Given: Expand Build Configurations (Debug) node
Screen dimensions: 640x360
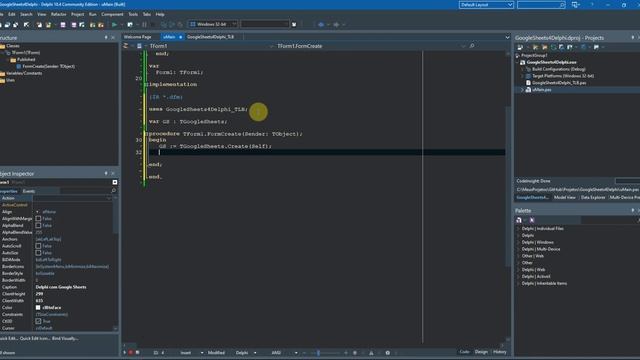Looking at the screenshot, I should (x=522, y=69).
